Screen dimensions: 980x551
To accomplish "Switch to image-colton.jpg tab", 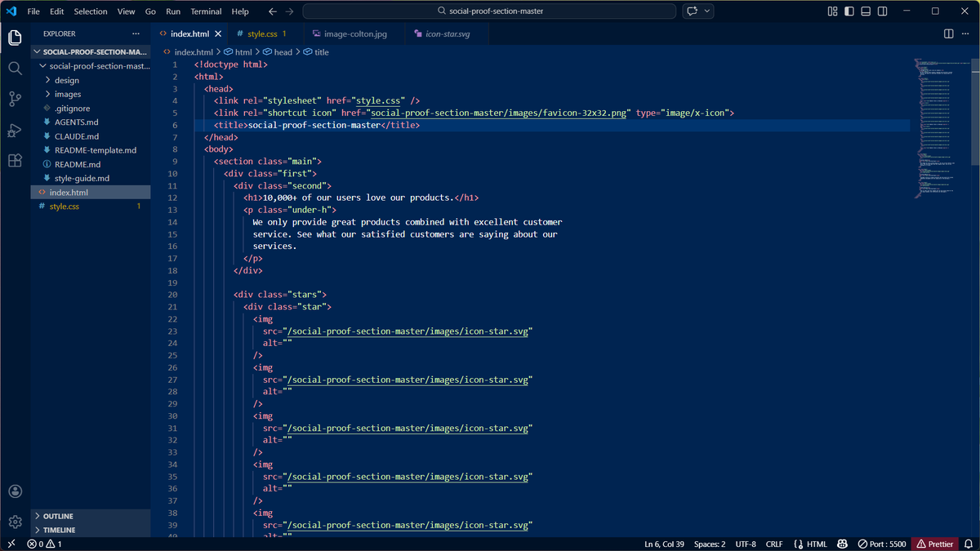I will (x=355, y=33).
